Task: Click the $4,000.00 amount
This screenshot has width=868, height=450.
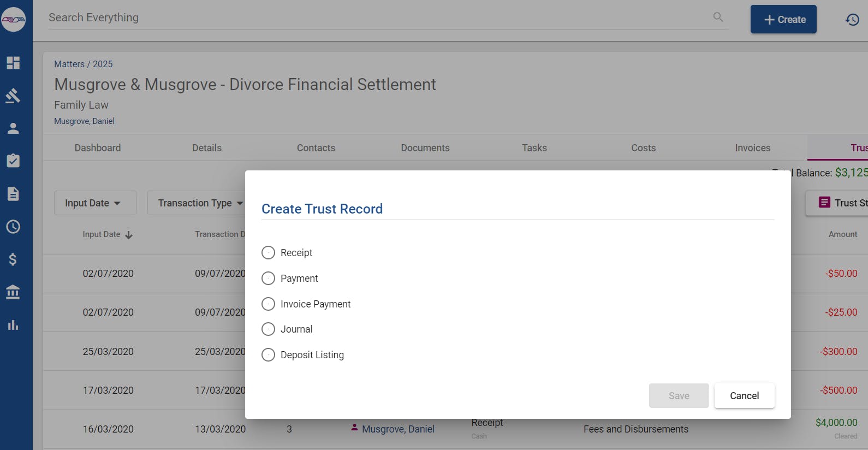Action: pyautogui.click(x=836, y=423)
